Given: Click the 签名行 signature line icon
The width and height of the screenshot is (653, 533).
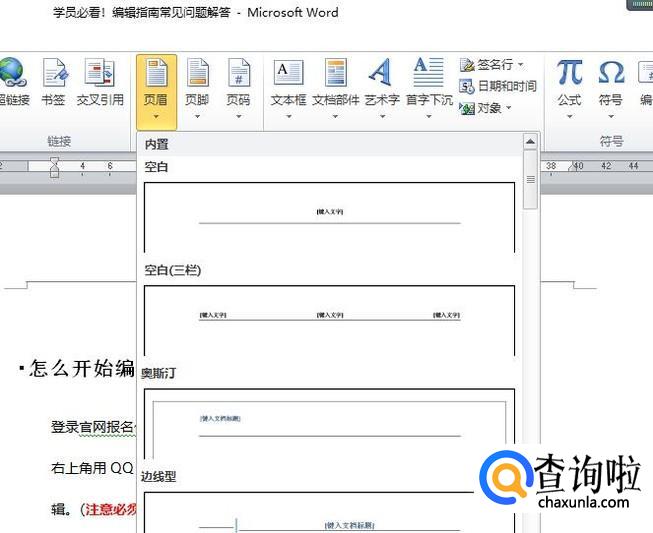Looking at the screenshot, I should [467, 65].
